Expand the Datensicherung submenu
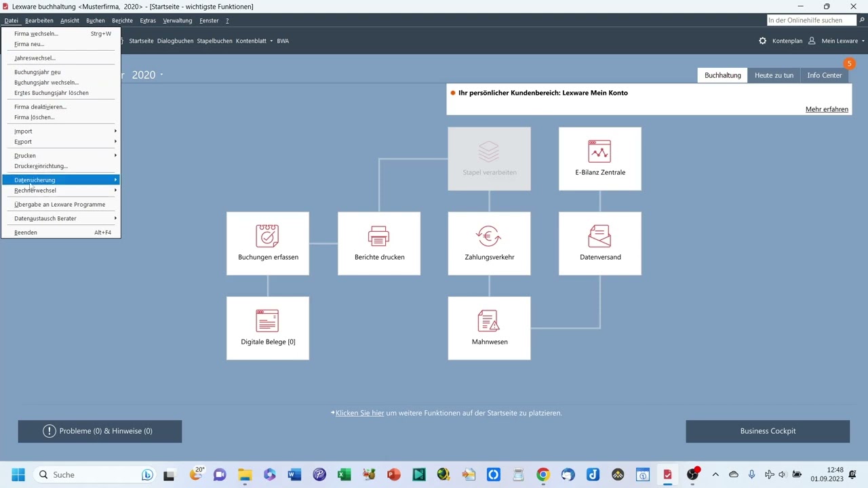This screenshot has height=488, width=868. pyautogui.click(x=61, y=180)
